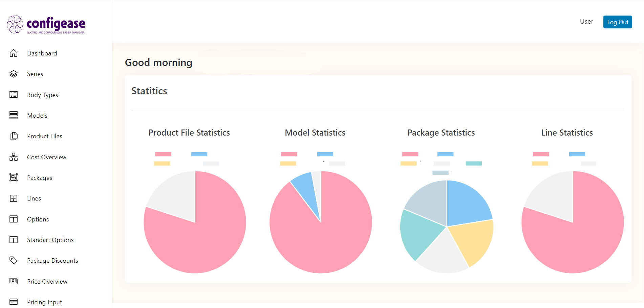Toggle the blue legend entry in Model Statistics
The width and height of the screenshot is (644, 308).
[325, 154]
